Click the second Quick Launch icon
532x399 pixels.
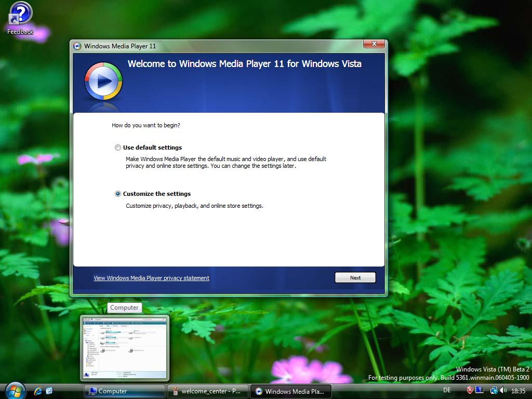pyautogui.click(x=49, y=391)
